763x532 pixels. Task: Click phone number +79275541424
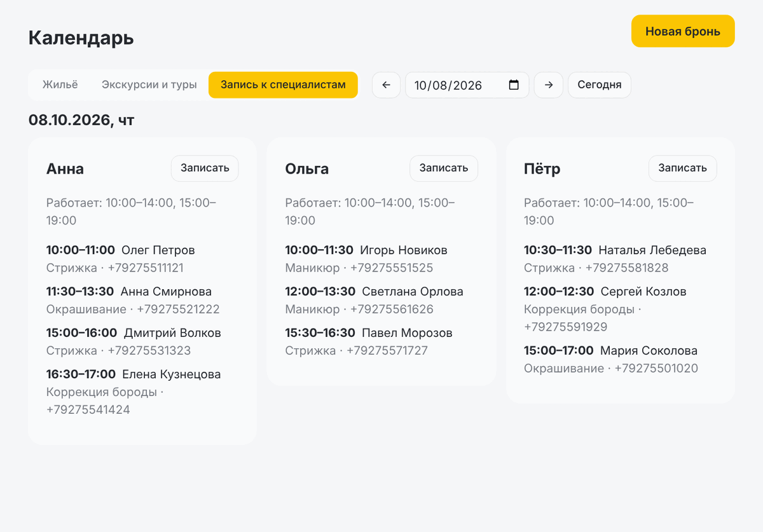[88, 410]
